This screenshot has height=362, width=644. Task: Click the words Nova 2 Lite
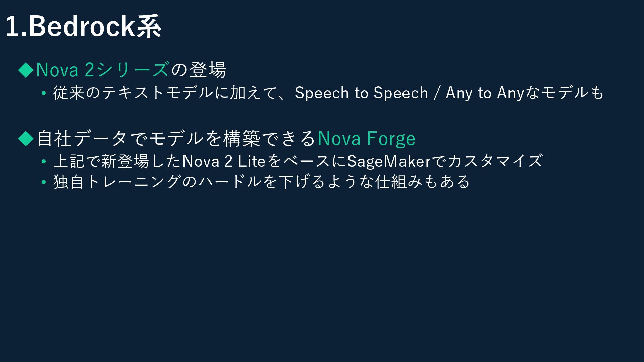(x=224, y=161)
